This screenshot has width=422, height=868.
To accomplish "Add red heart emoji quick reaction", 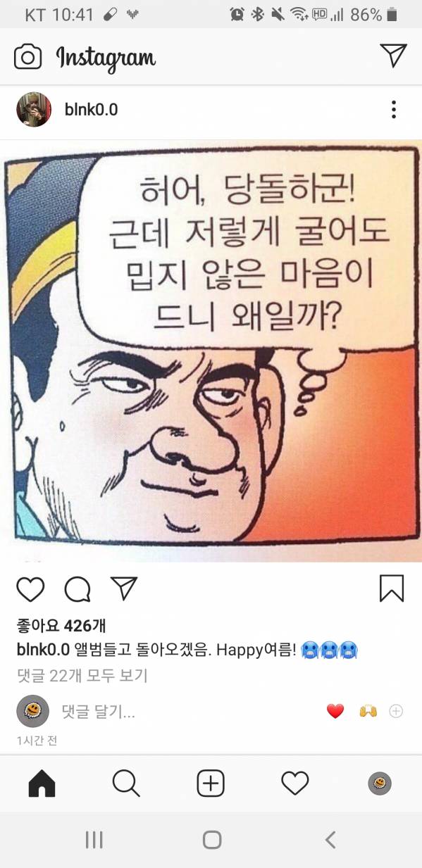I will pyautogui.click(x=335, y=711).
